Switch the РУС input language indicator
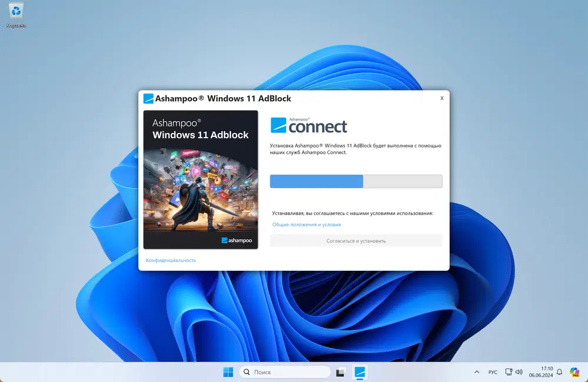 point(493,372)
